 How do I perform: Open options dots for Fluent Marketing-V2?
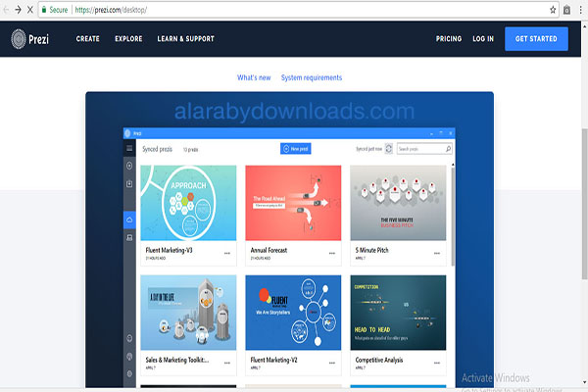(332, 363)
